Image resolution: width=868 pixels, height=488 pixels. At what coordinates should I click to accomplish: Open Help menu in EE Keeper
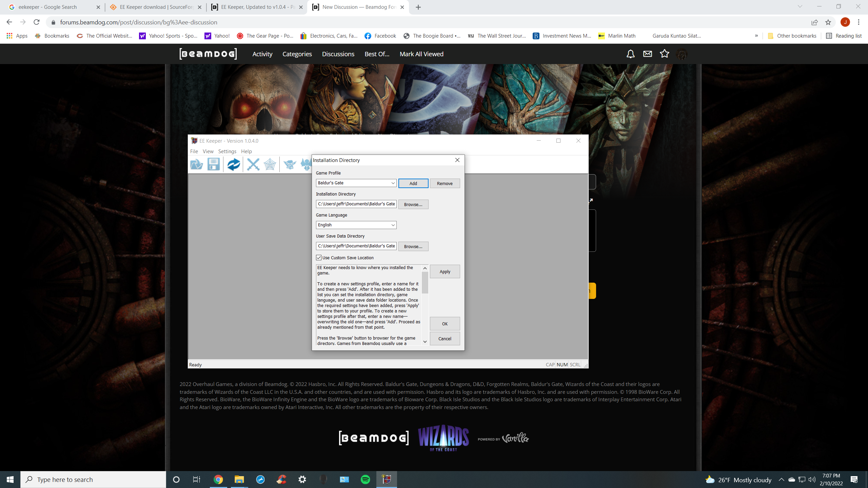[x=246, y=151]
